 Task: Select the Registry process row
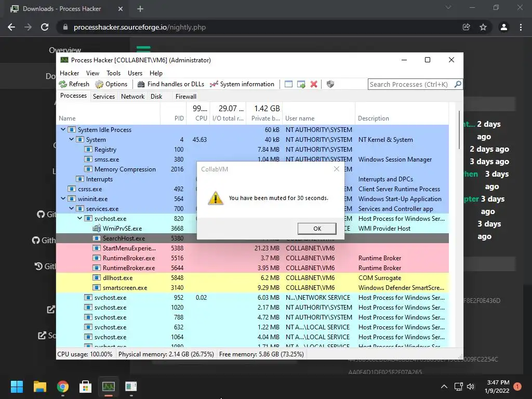tap(252, 149)
